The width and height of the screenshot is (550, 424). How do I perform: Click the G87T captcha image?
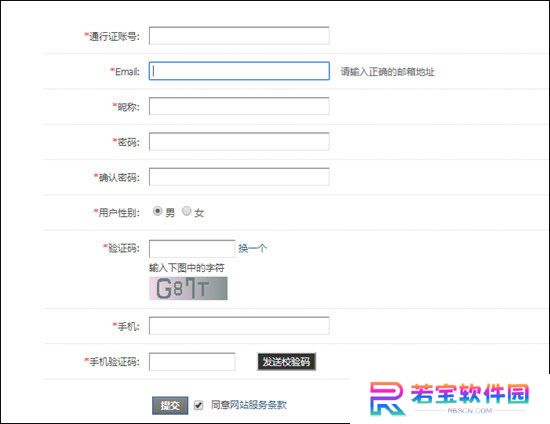188,289
